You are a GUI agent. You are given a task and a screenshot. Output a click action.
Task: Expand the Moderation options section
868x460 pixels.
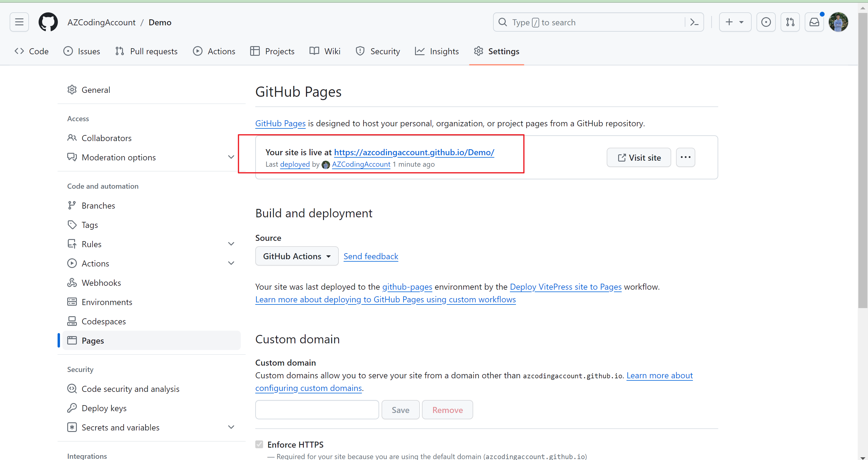[x=231, y=157]
